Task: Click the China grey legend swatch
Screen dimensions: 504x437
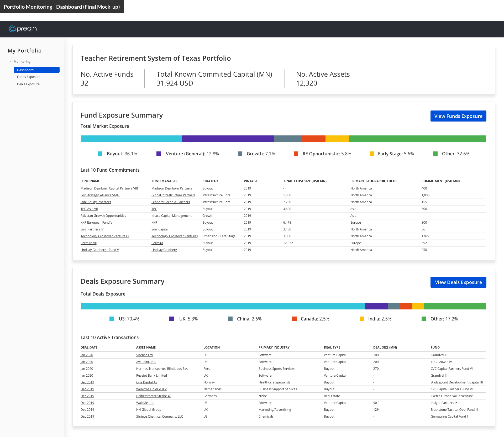Action: (230, 319)
